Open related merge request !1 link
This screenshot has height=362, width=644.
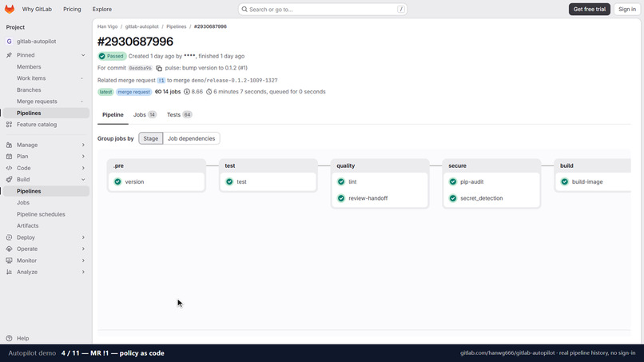tap(161, 81)
